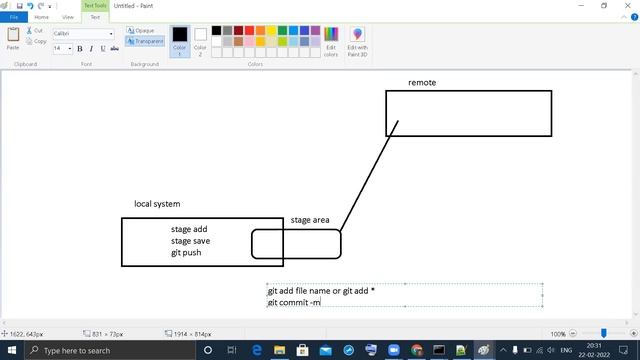Copy the selected text
Image resolution: width=640 pixels, height=360 pixels.
point(36,41)
